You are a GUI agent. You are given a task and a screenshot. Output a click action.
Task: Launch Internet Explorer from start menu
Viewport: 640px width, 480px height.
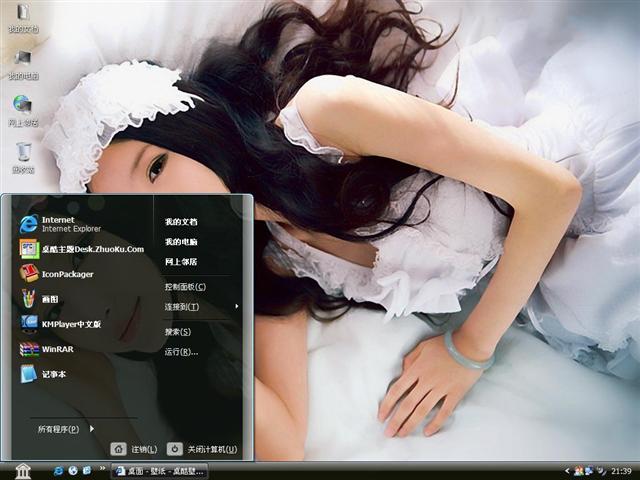coord(60,224)
